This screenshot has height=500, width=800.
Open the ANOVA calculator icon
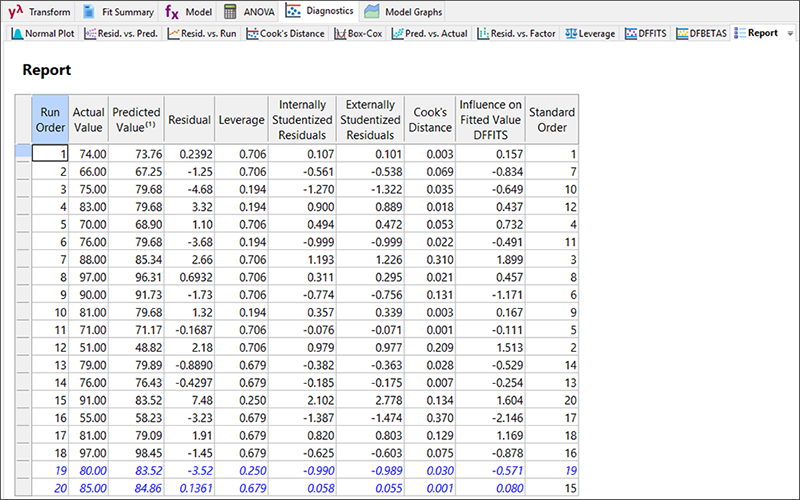(x=231, y=12)
